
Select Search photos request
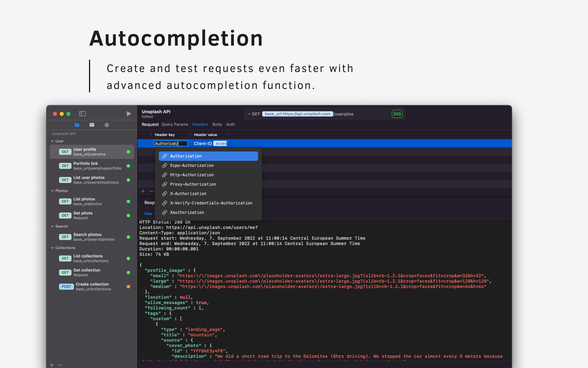(x=92, y=237)
